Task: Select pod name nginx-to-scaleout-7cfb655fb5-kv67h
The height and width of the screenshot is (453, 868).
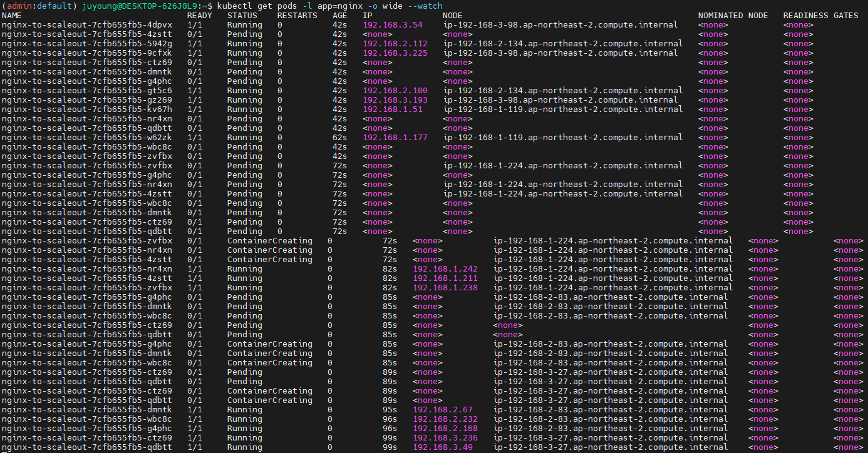Action: [87, 109]
